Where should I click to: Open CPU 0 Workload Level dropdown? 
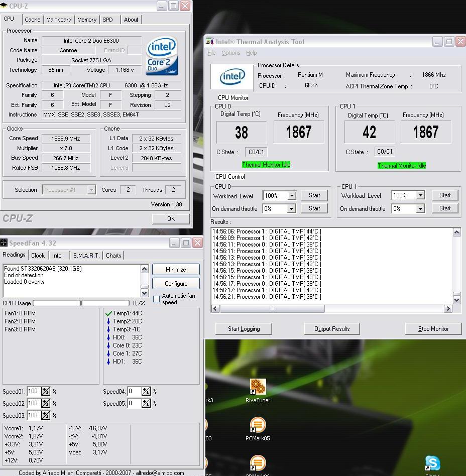pyautogui.click(x=292, y=195)
